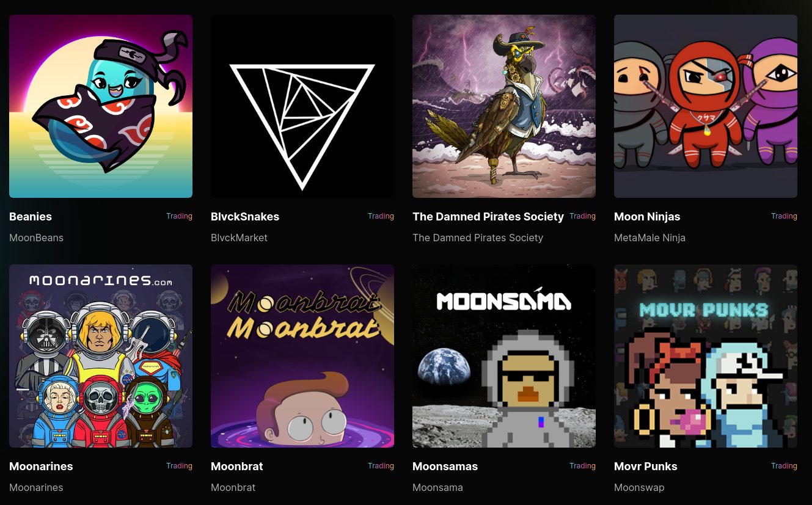Image resolution: width=812 pixels, height=505 pixels.
Task: Open the Beanies collection thumbnail
Action: [101, 106]
